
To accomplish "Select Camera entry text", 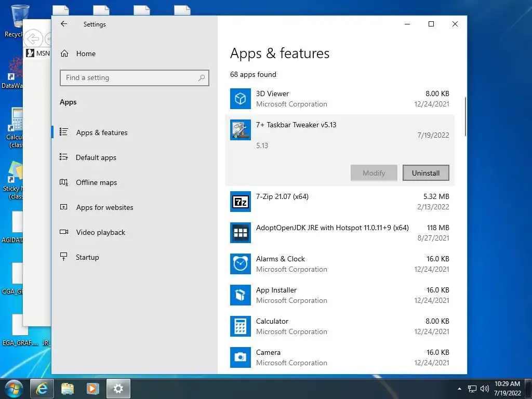I will 269,353.
